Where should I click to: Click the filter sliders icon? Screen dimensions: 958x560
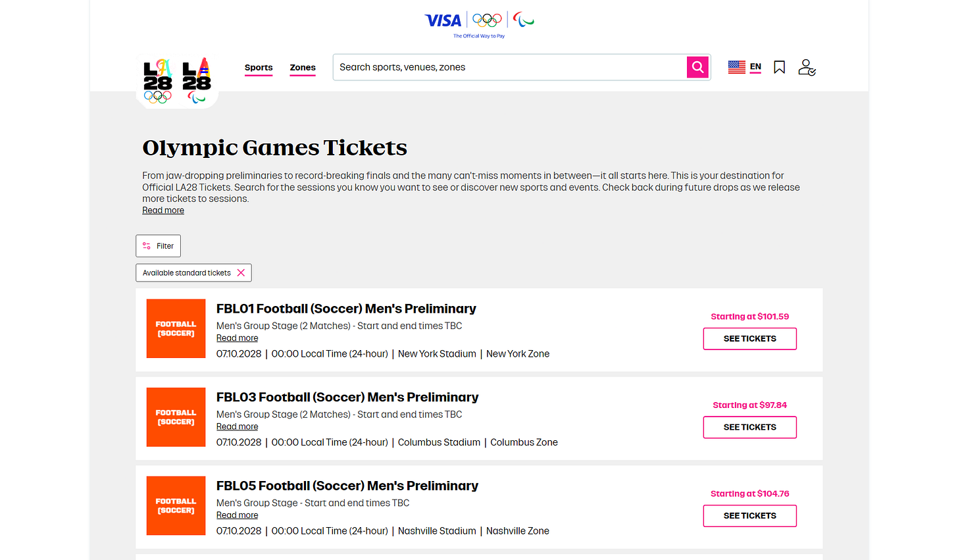tap(147, 245)
